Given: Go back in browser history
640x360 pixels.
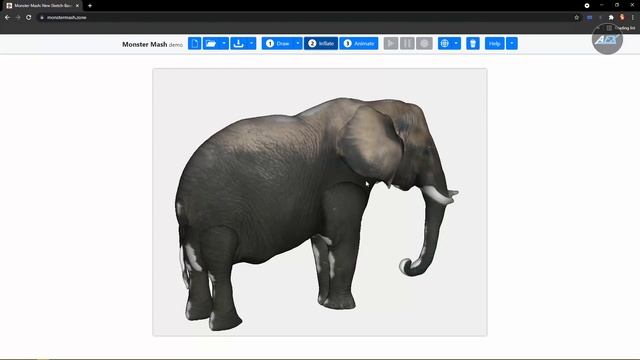Looking at the screenshot, I should (x=7, y=18).
